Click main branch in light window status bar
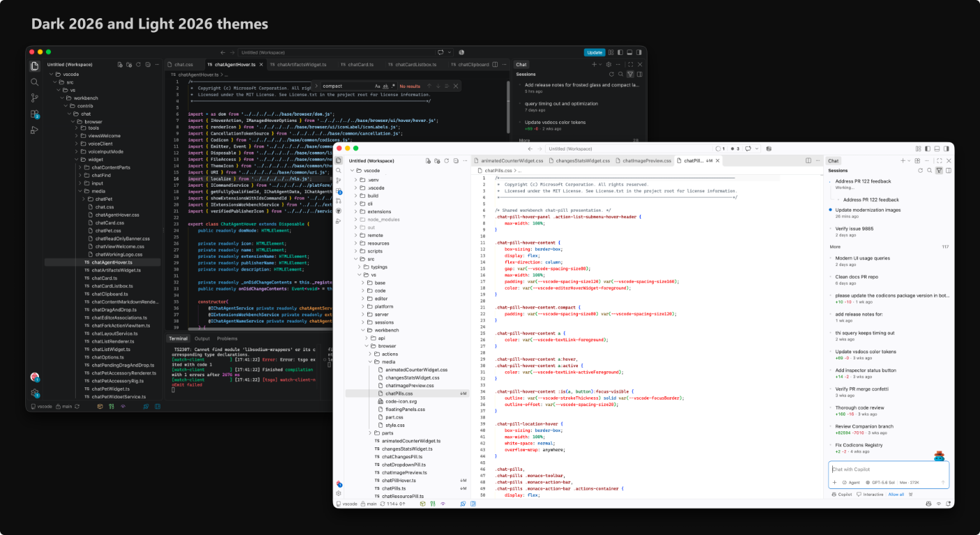 tap(369, 503)
